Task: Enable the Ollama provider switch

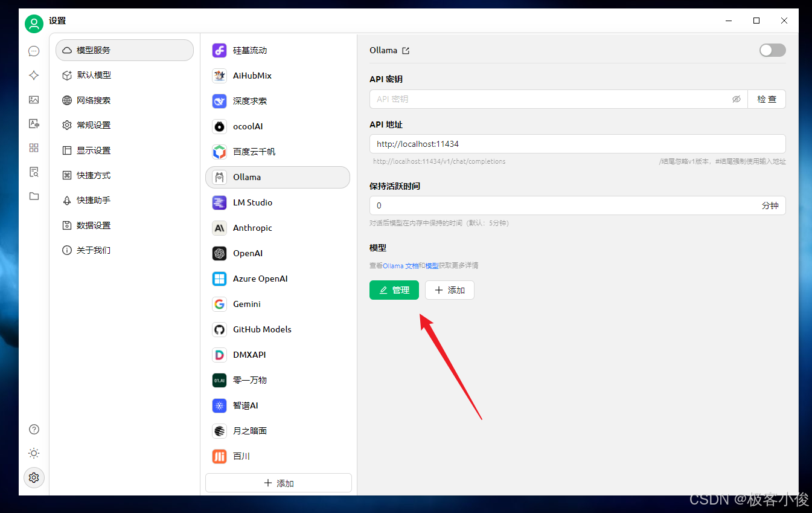Action: 772,50
